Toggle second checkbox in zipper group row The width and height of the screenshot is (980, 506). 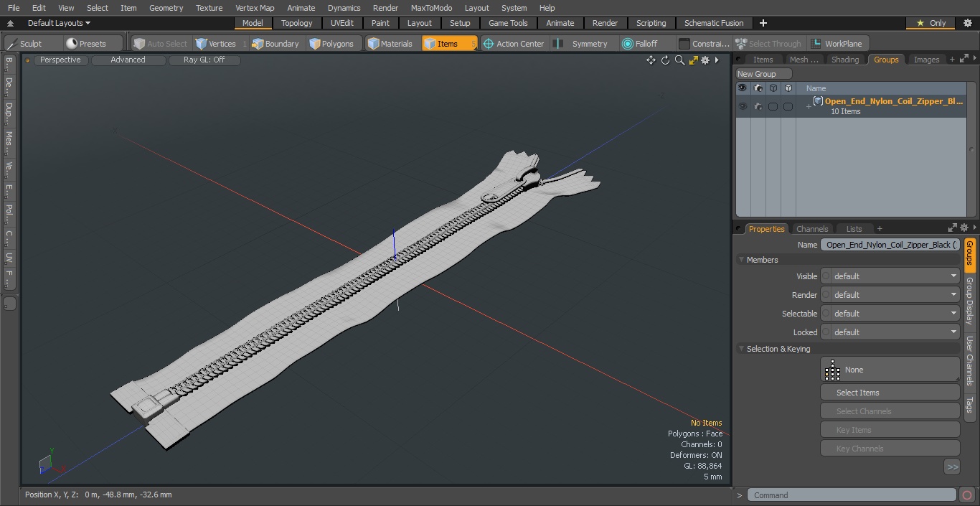click(x=788, y=106)
